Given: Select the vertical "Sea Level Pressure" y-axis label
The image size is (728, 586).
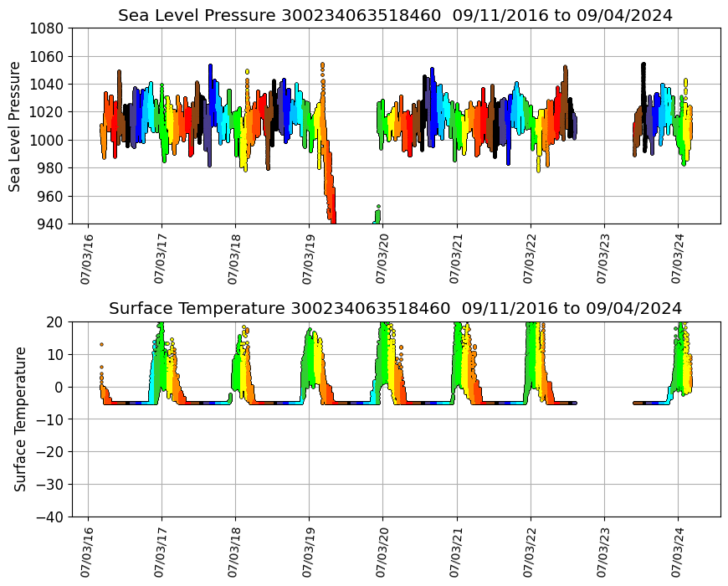Looking at the screenshot, I should pyautogui.click(x=15, y=126).
